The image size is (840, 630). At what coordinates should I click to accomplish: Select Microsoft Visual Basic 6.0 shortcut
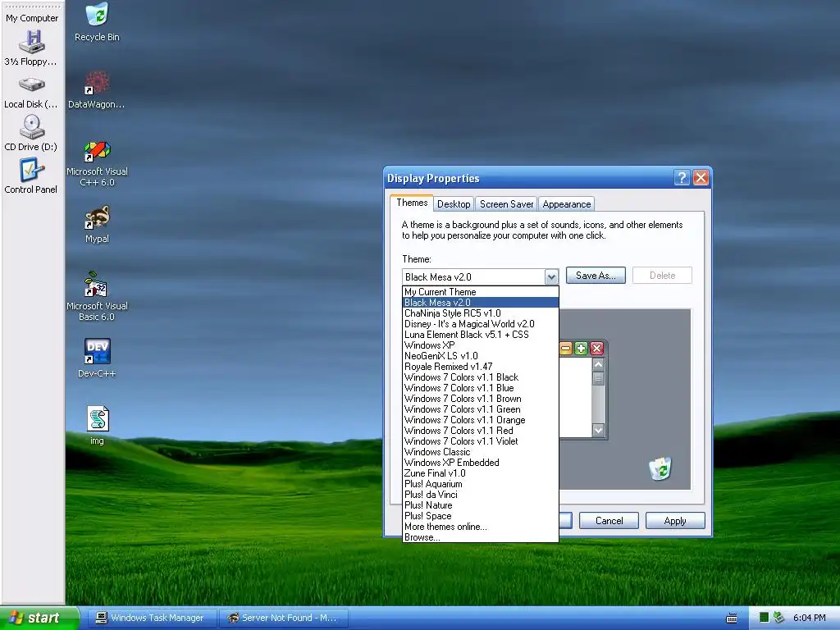[x=97, y=296]
